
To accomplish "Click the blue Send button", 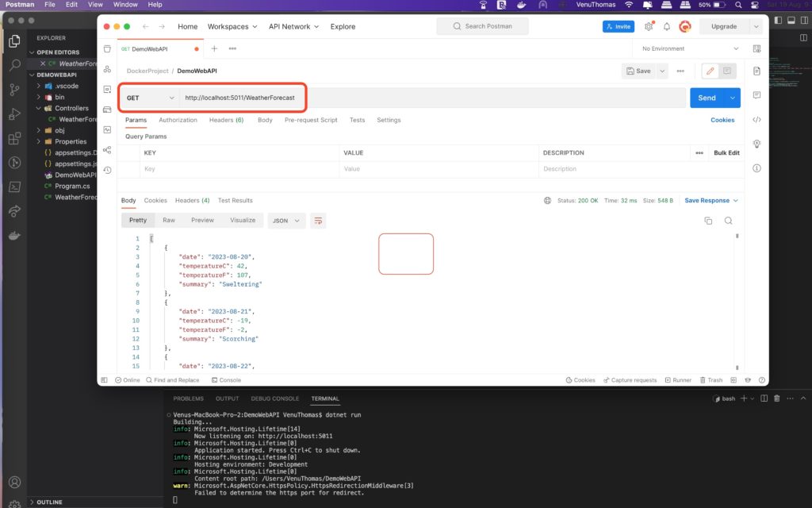I will [x=707, y=98].
